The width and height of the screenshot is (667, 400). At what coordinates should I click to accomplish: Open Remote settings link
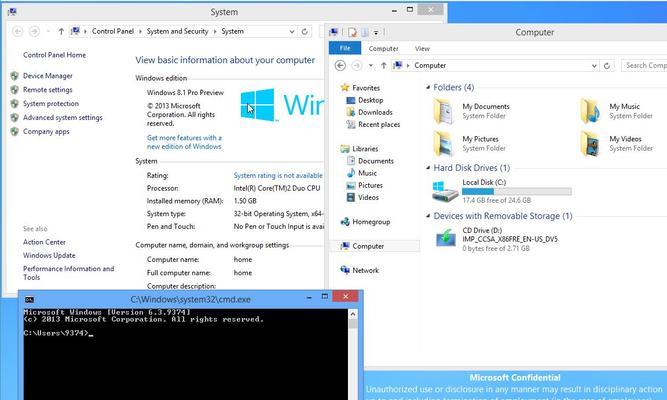pos(48,90)
